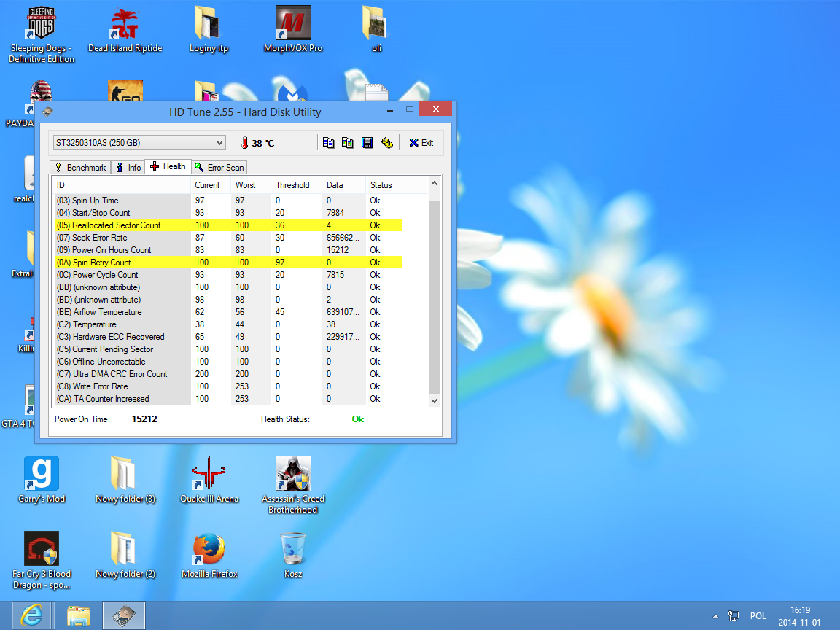Click the copy info to clipboard icon
840x630 pixels.
pyautogui.click(x=328, y=142)
